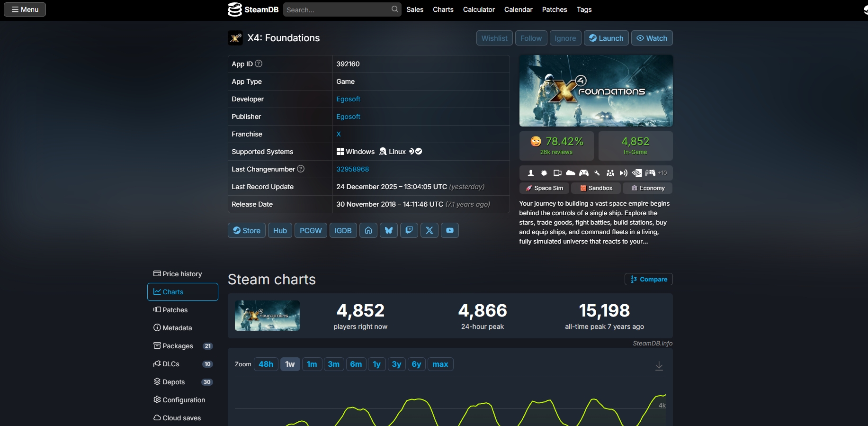
Task: Click the Windows logo in Supported Systems
Action: (340, 151)
